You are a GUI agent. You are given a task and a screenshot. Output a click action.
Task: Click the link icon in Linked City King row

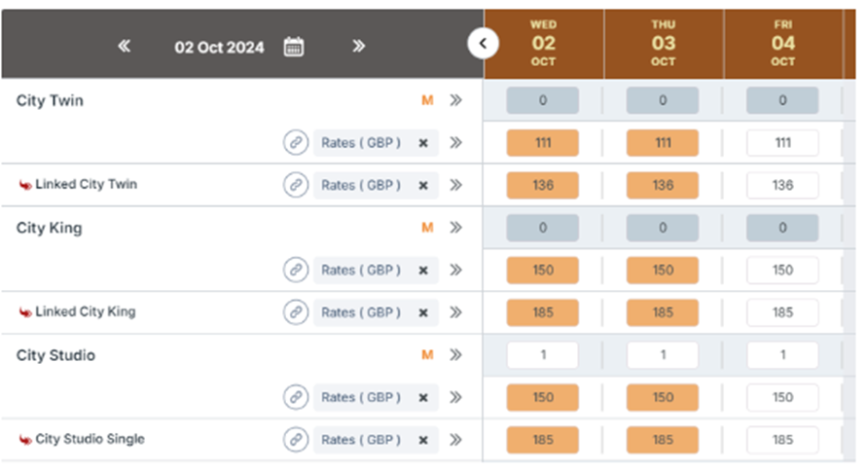(296, 312)
